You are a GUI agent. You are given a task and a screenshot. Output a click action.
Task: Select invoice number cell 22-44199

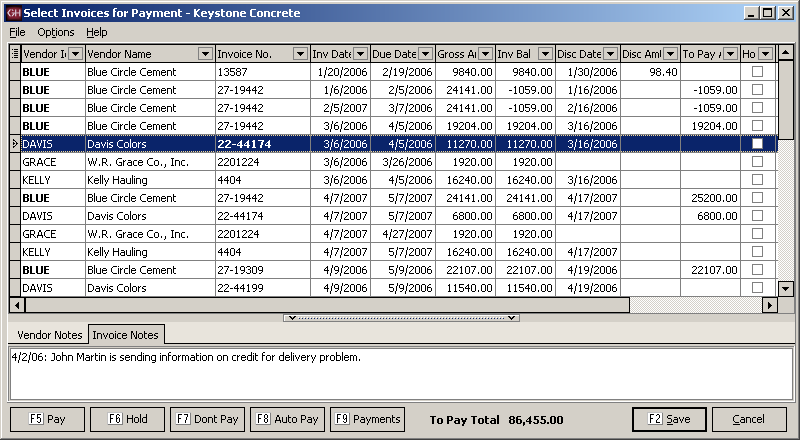[263, 288]
